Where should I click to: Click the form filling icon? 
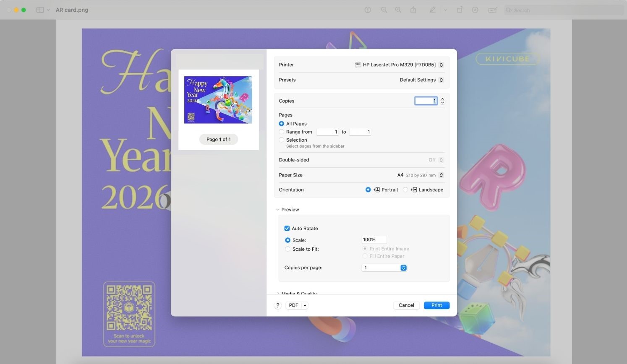[x=493, y=10]
